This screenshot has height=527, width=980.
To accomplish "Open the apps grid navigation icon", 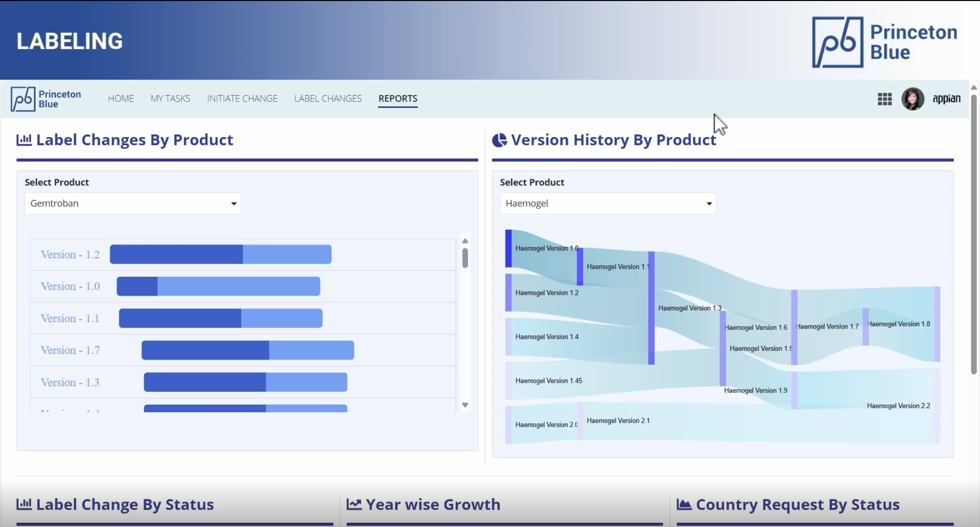I will tap(884, 99).
